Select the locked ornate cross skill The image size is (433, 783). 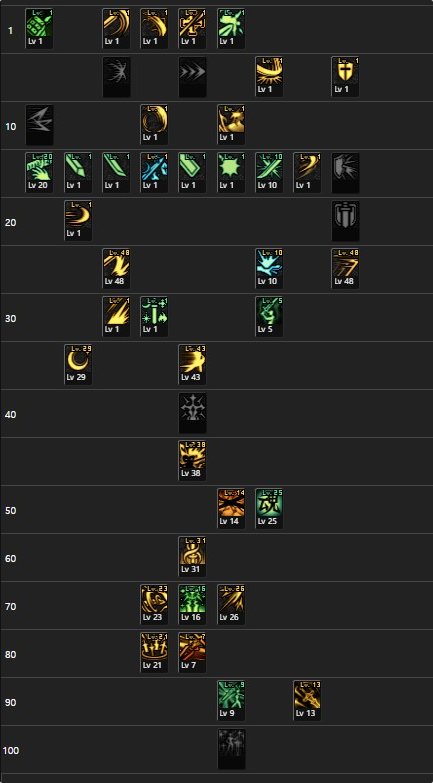pyautogui.click(x=192, y=412)
